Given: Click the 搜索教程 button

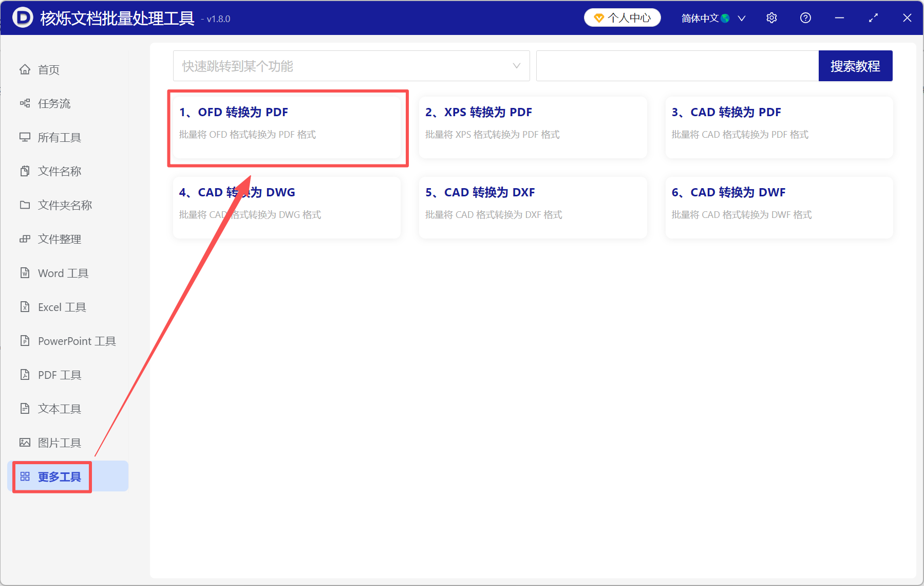Looking at the screenshot, I should [855, 66].
